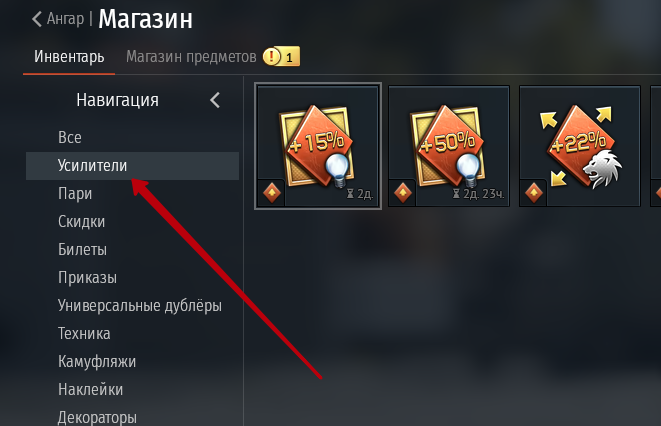Click the yellow notification badge with exclamation mark
Screen dimensions: 661x426
coord(281,56)
